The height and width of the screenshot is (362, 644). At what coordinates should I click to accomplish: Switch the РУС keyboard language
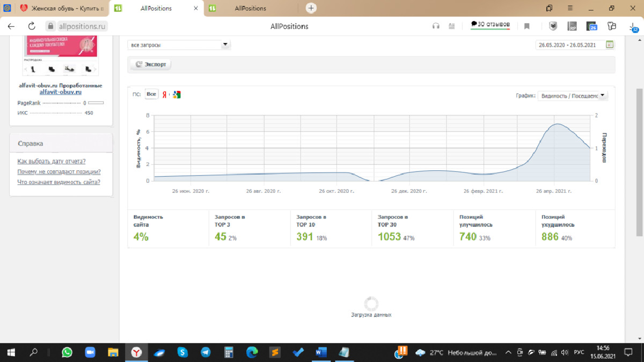[x=579, y=352]
